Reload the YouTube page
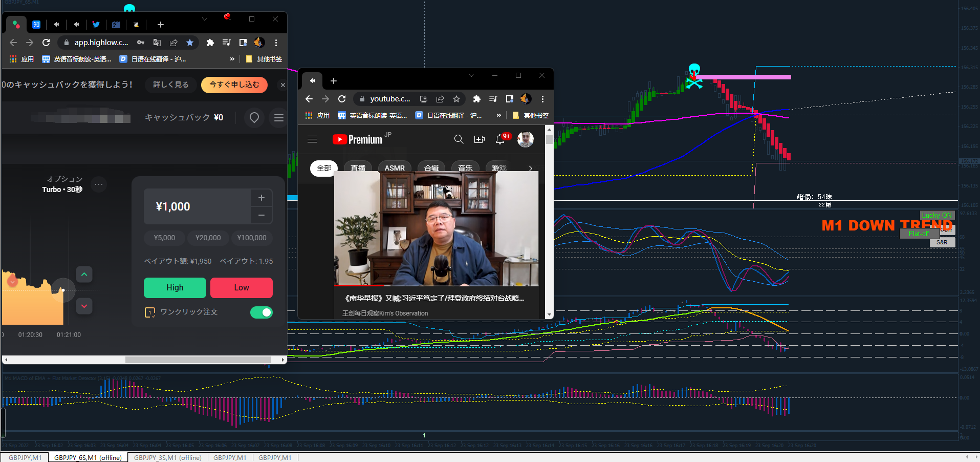Viewport: 980px width, 462px height. pyautogui.click(x=342, y=99)
